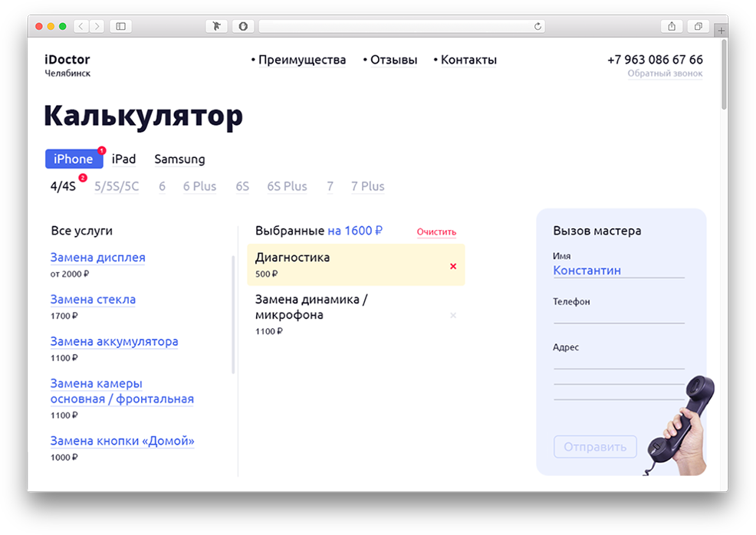Select the iPhone device tab
The image size is (756, 535).
[x=74, y=159]
